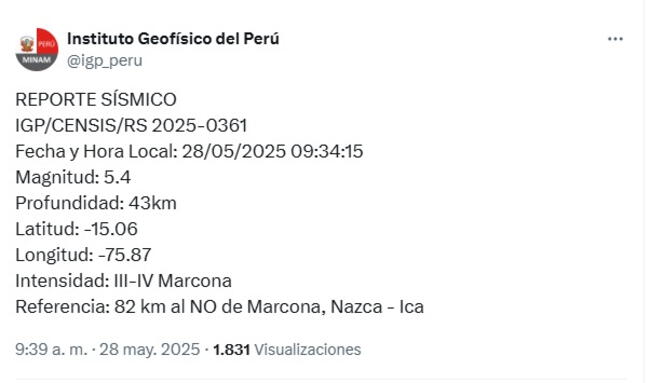Select the REPORTE SÍSMICO heading text
The width and height of the screenshot is (650, 383).
96,99
